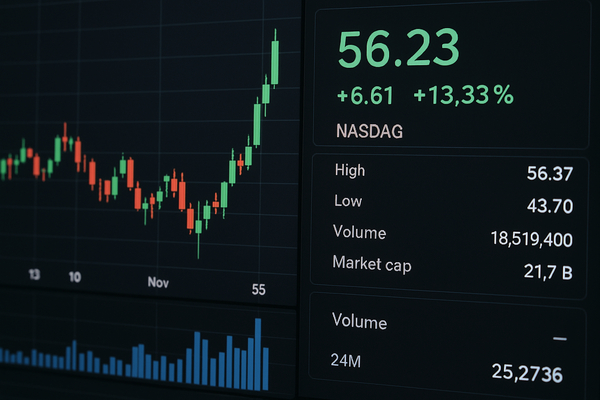The width and height of the screenshot is (600, 400).
Task: Click the High row label
Action: (351, 171)
